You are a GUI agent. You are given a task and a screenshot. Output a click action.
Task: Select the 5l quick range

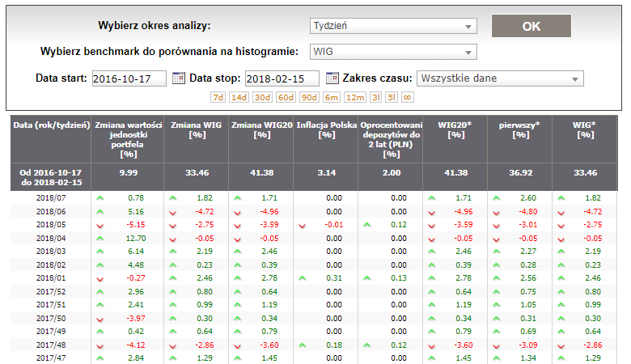point(391,97)
